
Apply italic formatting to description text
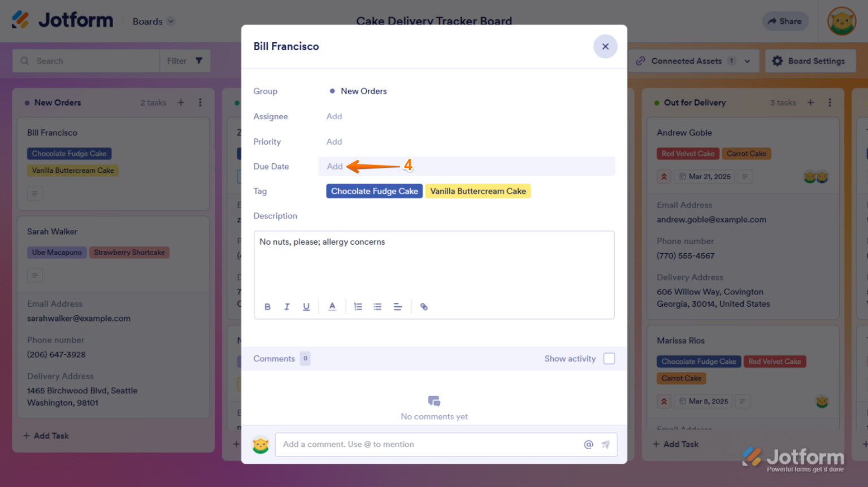click(287, 306)
